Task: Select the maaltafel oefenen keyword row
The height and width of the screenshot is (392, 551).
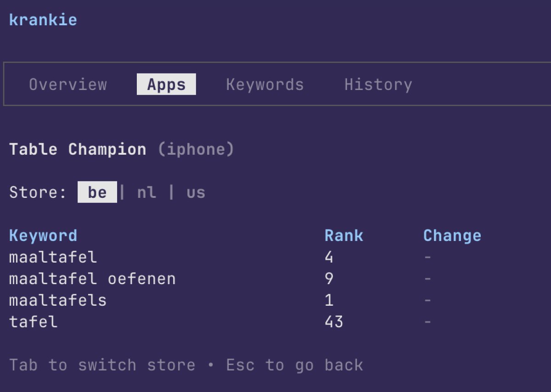Action: click(92, 279)
